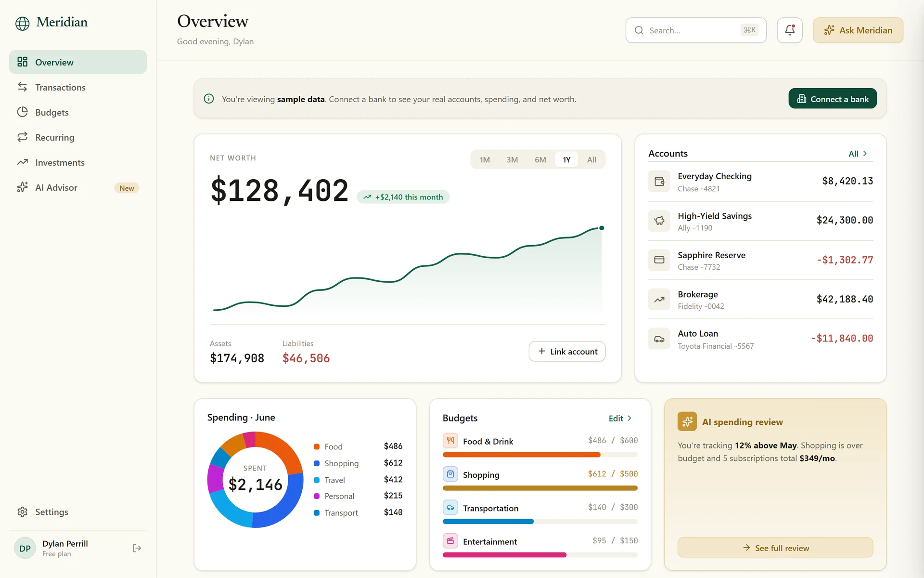Open Investments in the sidebar
Viewport: 924px width, 578px height.
pyautogui.click(x=78, y=162)
